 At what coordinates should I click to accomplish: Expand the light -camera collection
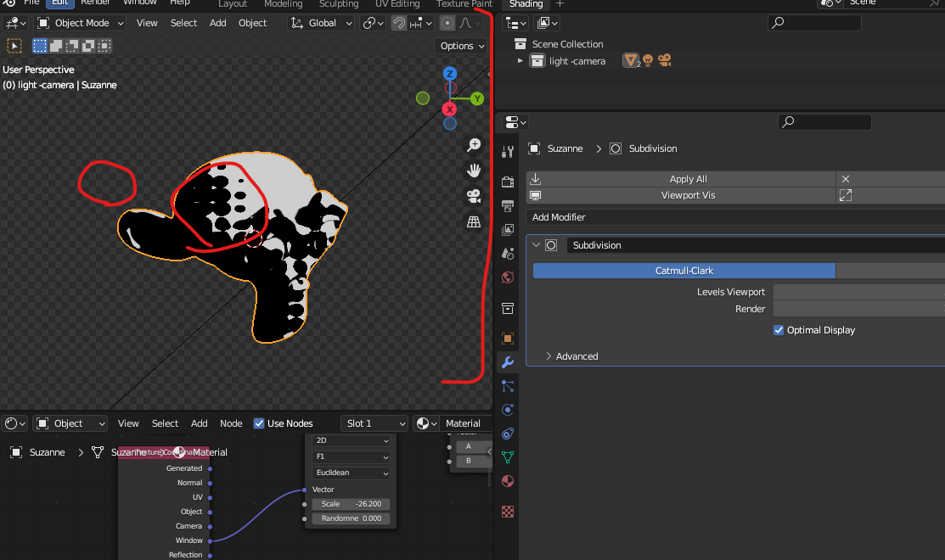[520, 61]
